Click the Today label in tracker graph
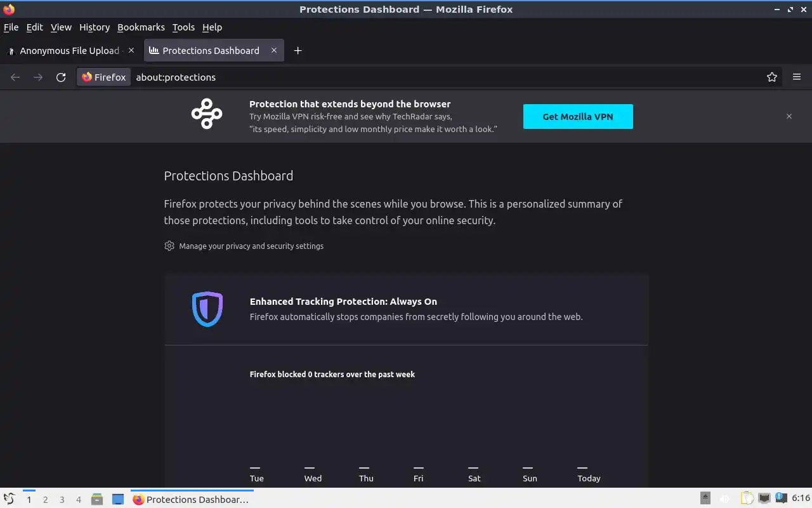 (589, 478)
